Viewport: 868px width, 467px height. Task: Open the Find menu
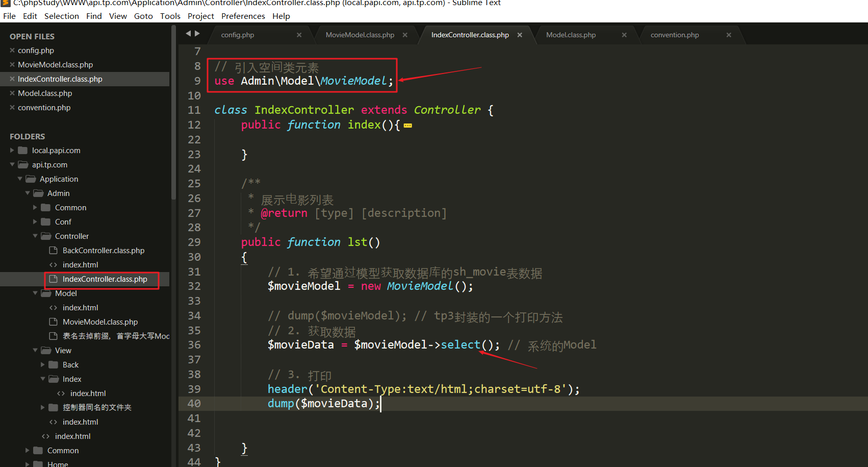[x=94, y=16]
